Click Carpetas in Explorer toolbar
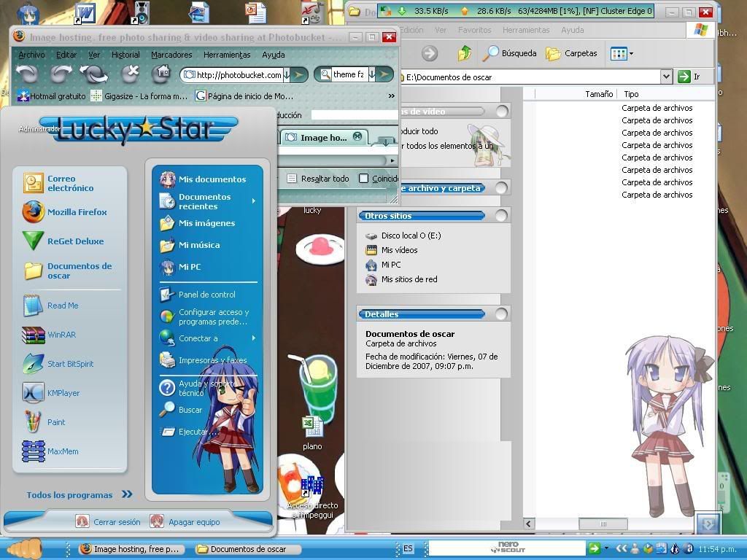This screenshot has width=747, height=560. point(572,53)
